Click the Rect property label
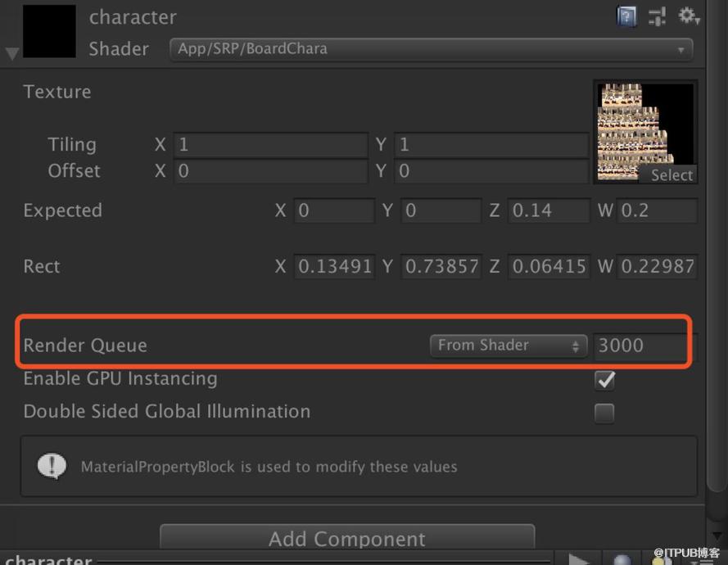728x565 pixels. coord(42,266)
